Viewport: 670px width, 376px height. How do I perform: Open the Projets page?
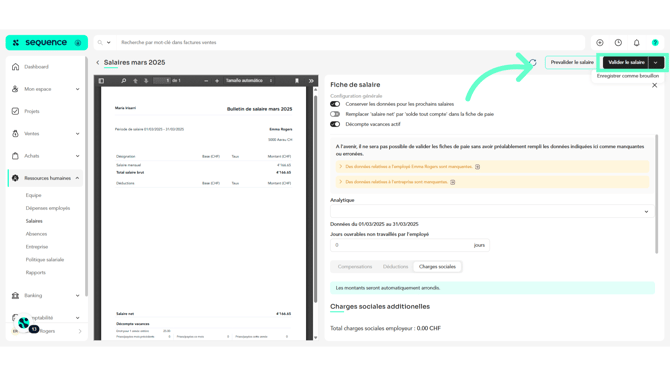coord(32,111)
